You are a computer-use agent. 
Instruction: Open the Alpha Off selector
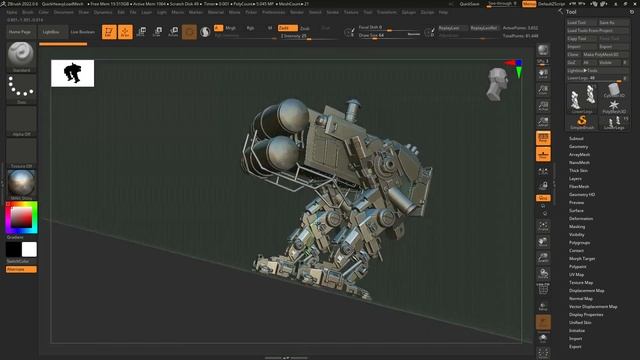tap(21, 122)
